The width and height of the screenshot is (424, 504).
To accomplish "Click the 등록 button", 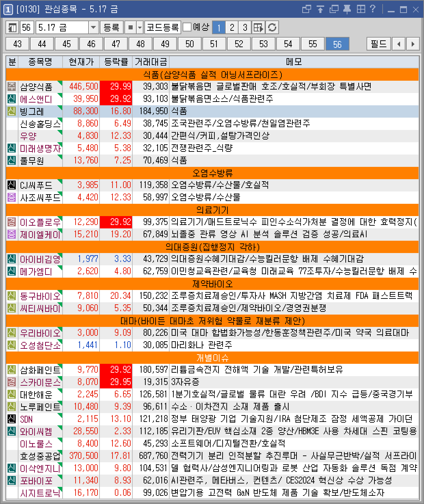I will [111, 27].
